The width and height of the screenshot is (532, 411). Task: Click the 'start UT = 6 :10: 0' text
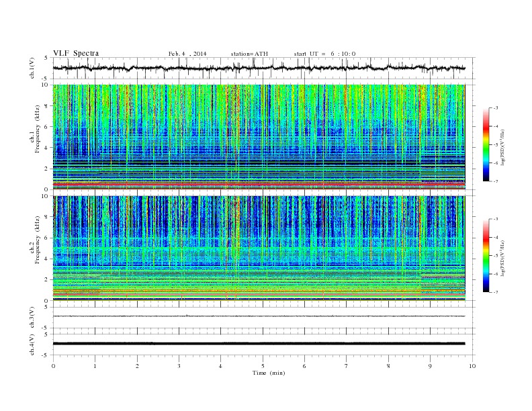tap(324, 54)
